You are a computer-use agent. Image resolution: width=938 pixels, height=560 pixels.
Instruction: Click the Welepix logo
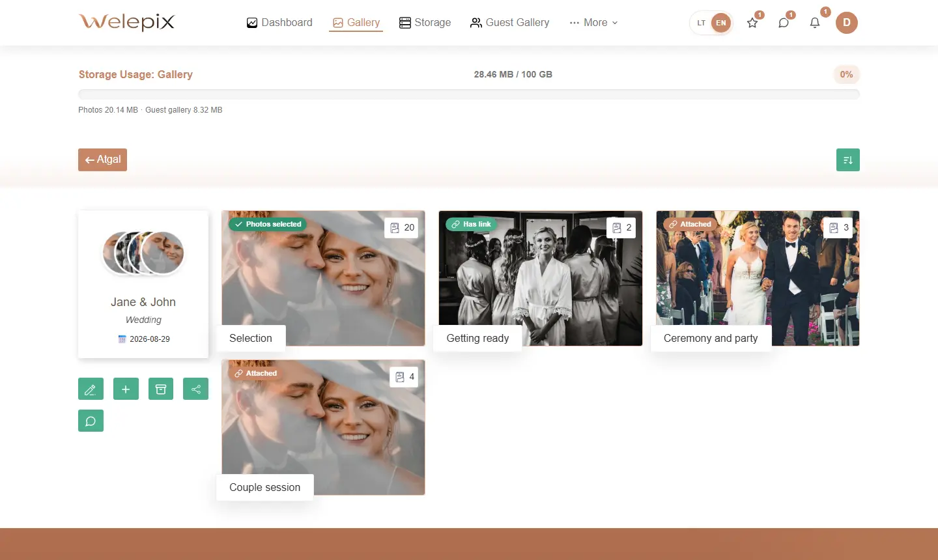127,22
